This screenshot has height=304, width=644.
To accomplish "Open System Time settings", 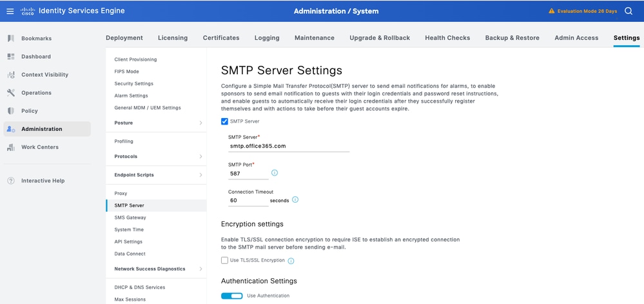I will coord(129,230).
